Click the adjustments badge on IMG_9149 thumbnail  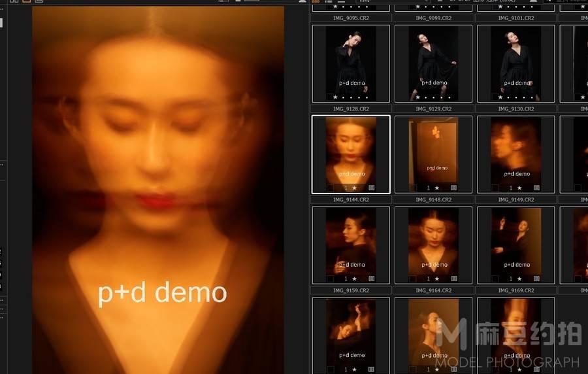point(536,188)
